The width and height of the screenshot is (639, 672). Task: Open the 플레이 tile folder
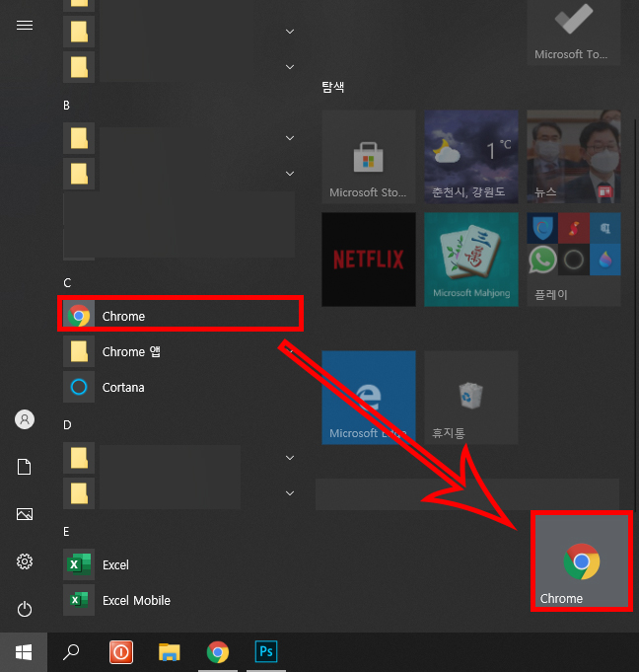coord(574,260)
